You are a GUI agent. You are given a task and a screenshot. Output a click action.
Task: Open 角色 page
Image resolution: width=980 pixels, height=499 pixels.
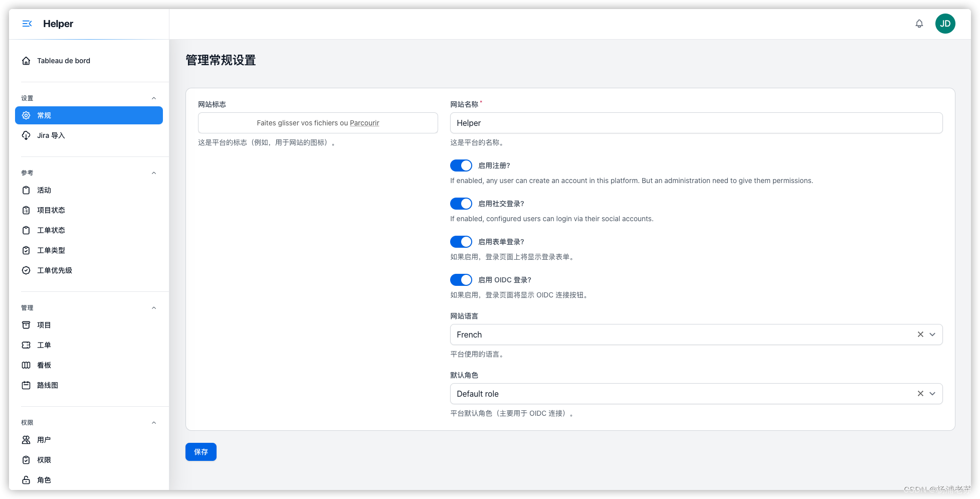[x=89, y=480]
